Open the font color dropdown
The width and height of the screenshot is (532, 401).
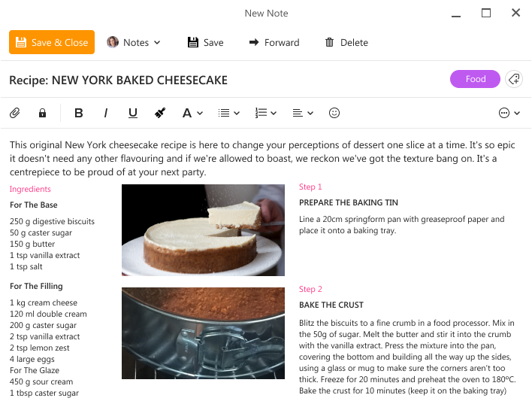coord(192,113)
